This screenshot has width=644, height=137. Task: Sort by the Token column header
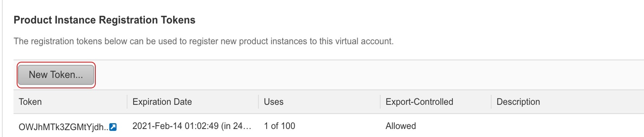pos(30,102)
